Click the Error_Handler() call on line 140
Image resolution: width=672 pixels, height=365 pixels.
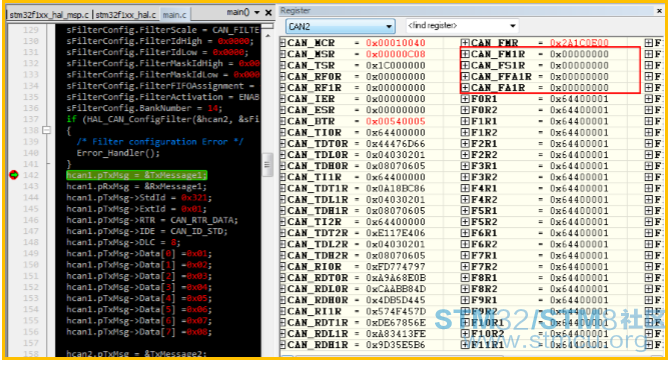pos(118,153)
